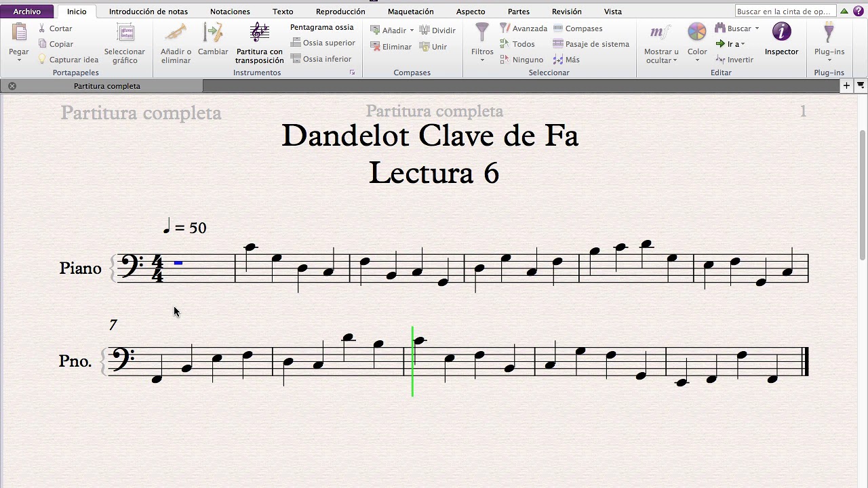Select the blue rest in first bar
This screenshot has height=488, width=868.
pyautogui.click(x=178, y=263)
